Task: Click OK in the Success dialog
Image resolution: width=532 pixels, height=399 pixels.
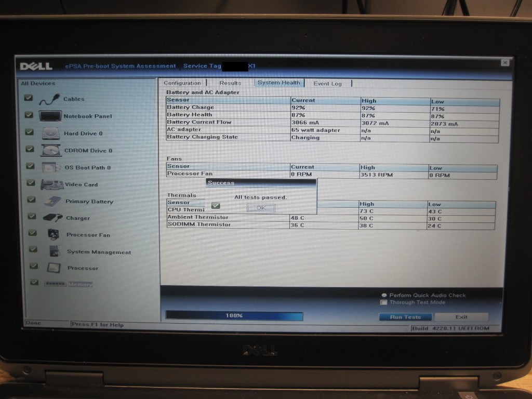Action: point(261,208)
